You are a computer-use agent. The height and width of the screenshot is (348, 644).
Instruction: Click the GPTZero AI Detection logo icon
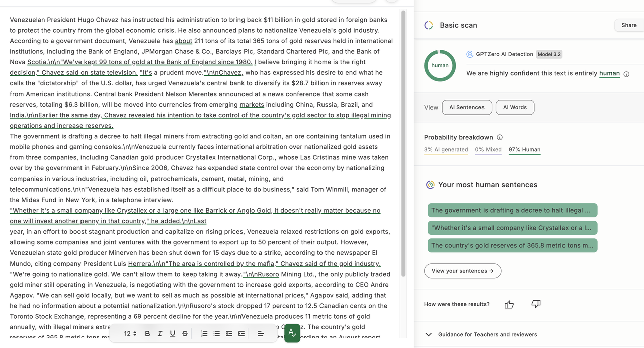(x=470, y=54)
